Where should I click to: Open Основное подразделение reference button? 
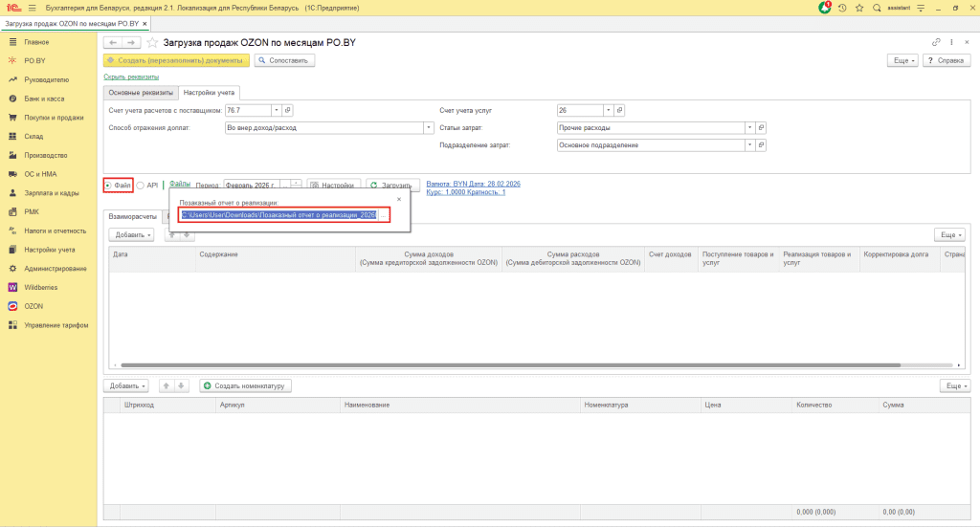[761, 144]
